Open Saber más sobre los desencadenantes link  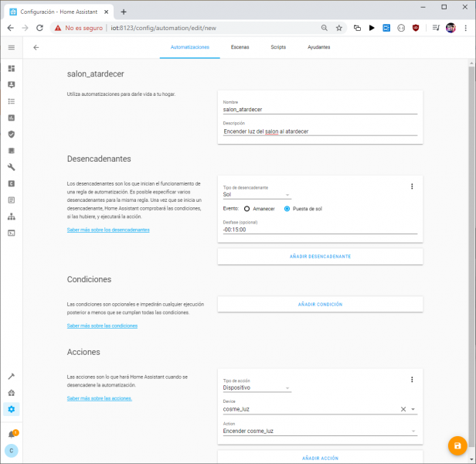[x=108, y=230]
